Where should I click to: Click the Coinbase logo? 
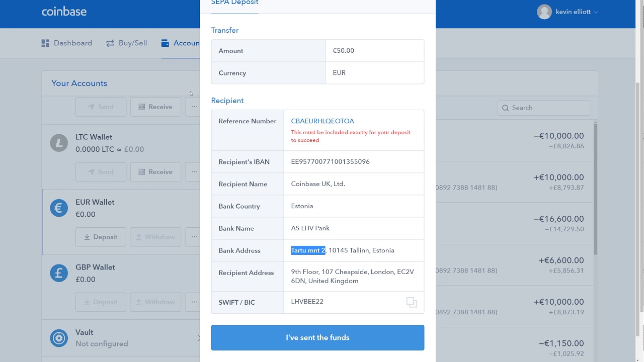pos(64,11)
